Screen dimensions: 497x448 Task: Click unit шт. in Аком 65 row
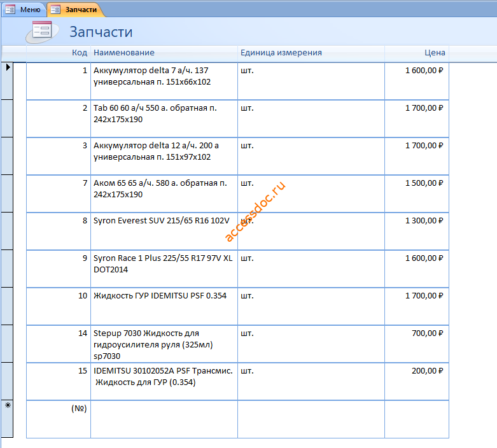click(x=311, y=193)
